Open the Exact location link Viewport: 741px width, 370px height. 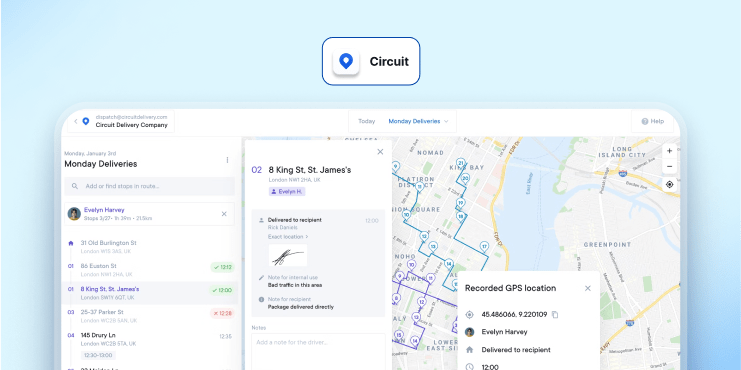(x=288, y=236)
